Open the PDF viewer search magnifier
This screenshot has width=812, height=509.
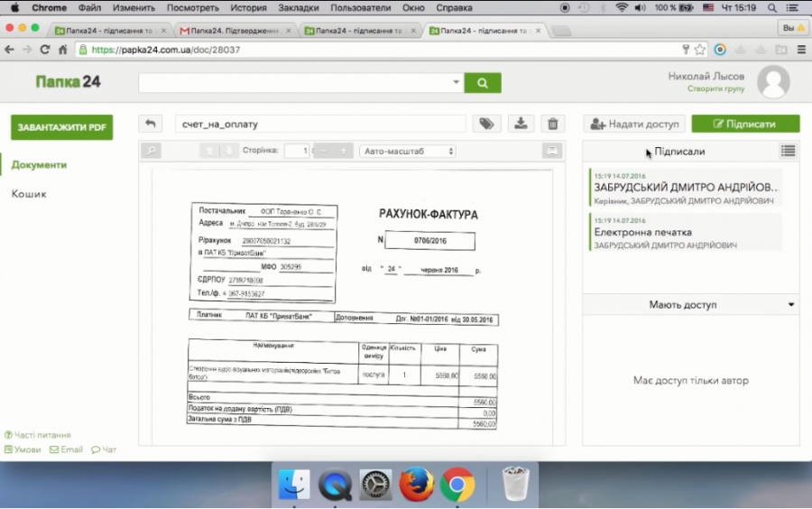152,151
